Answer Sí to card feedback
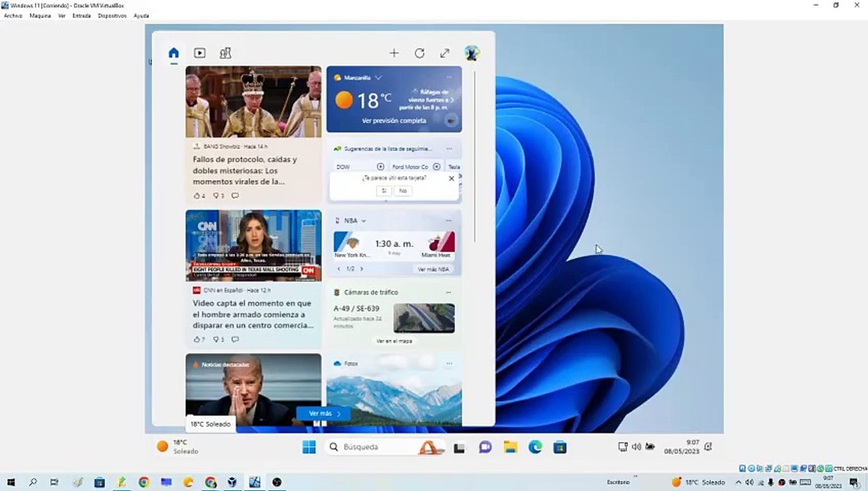868x491 pixels. tap(384, 191)
